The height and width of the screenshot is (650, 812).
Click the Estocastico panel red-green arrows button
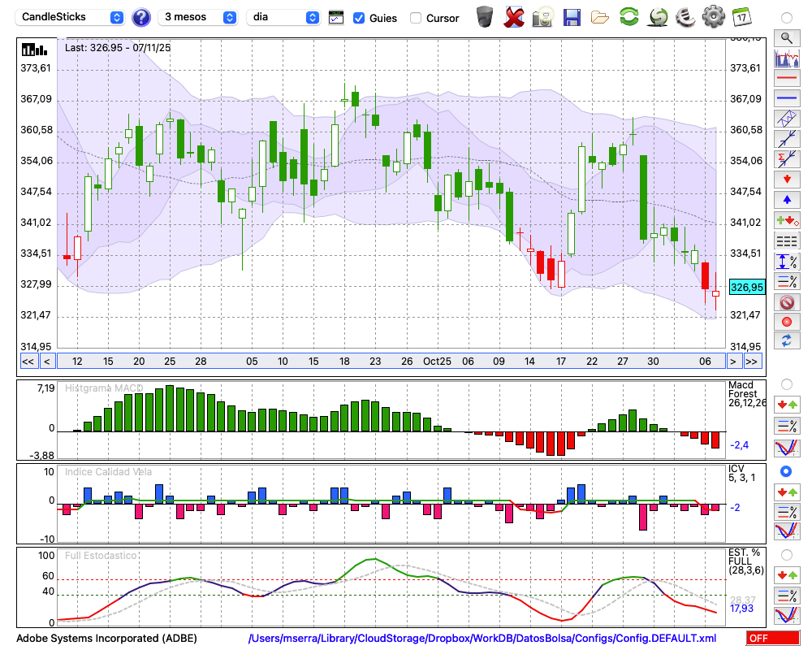[787, 575]
